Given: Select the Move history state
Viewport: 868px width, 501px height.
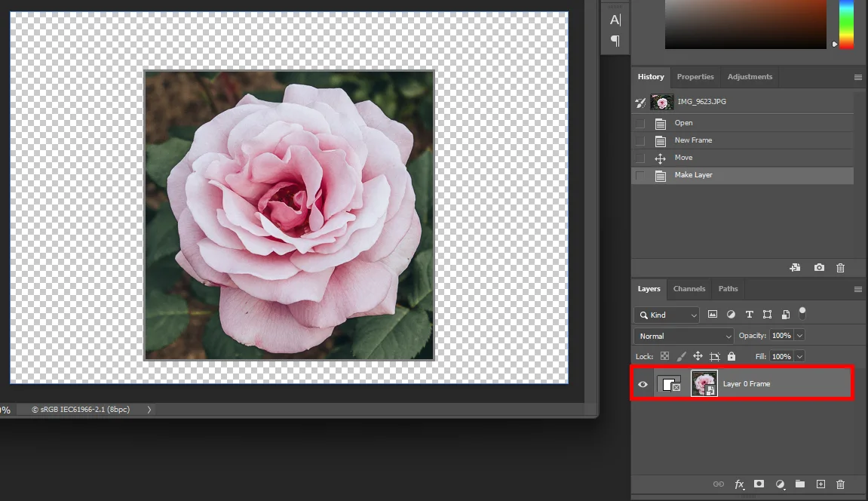Looking at the screenshot, I should coord(742,158).
